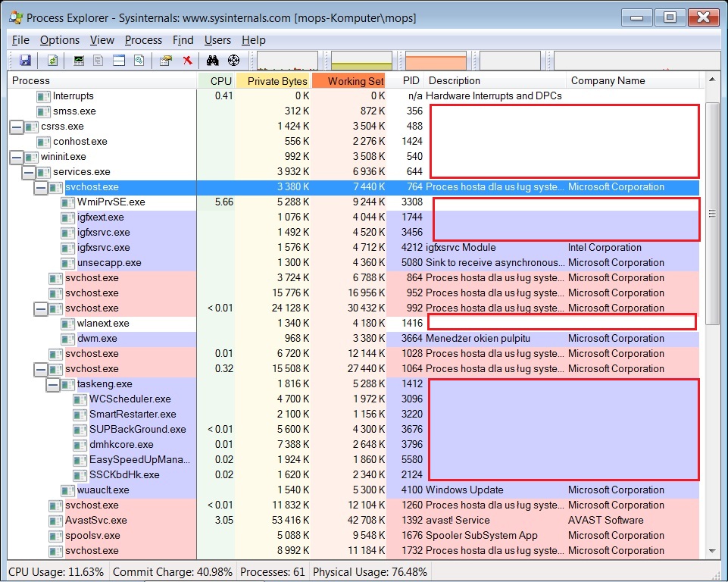Click the 'Processes: 61' status entry
728x582 pixels.
273,572
